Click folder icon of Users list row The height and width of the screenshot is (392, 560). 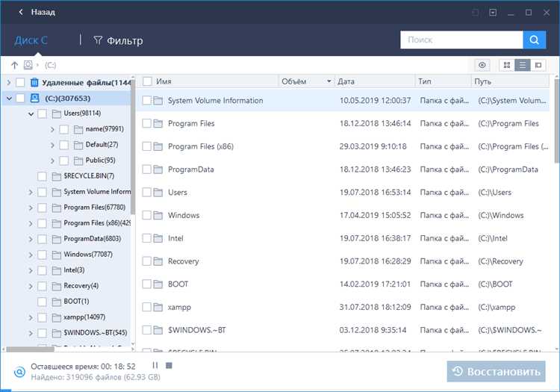158,193
